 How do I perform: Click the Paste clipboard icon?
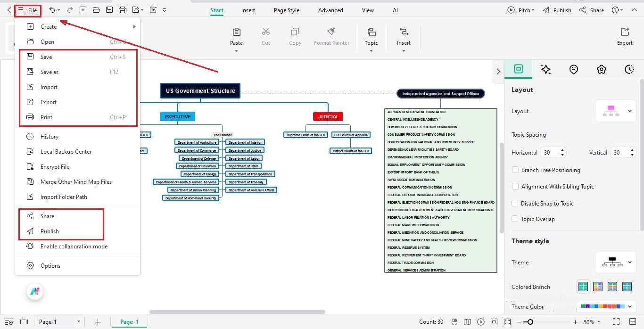237,32
